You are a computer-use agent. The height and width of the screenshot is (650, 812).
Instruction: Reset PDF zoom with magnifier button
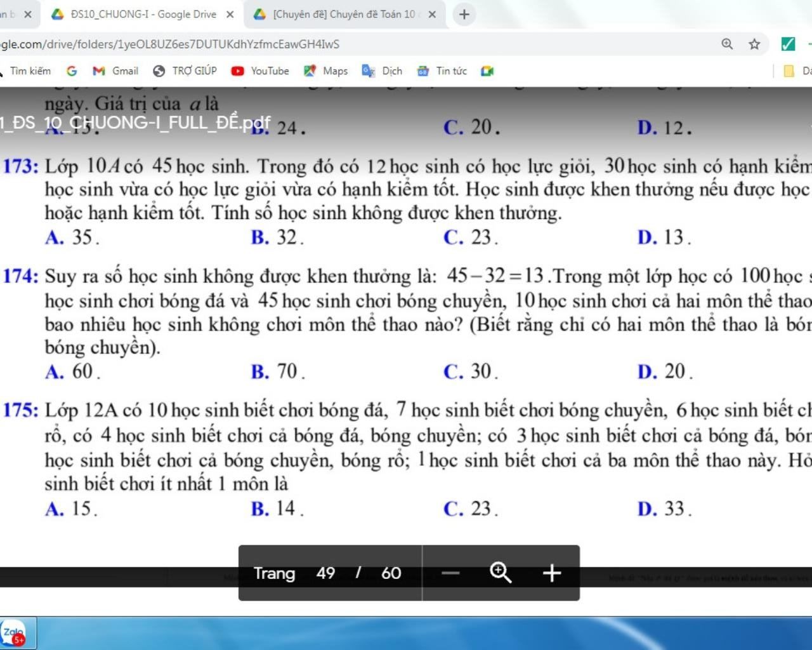point(501,573)
